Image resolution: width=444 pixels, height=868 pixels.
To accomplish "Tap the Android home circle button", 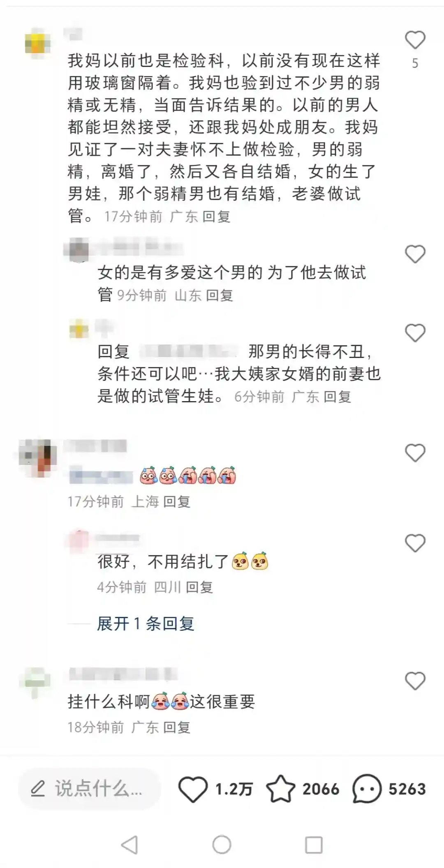I will coord(222,845).
